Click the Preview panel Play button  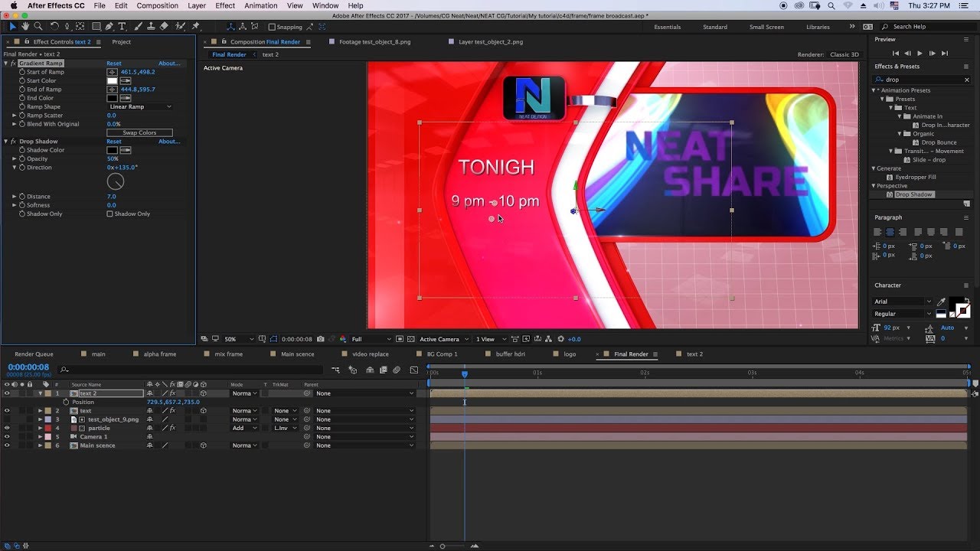[x=920, y=54]
